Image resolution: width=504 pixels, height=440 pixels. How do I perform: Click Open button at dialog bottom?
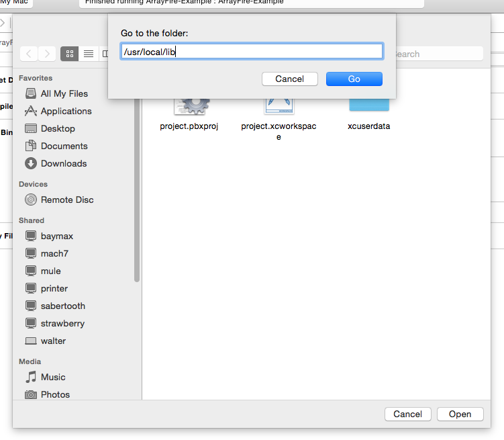[460, 414]
